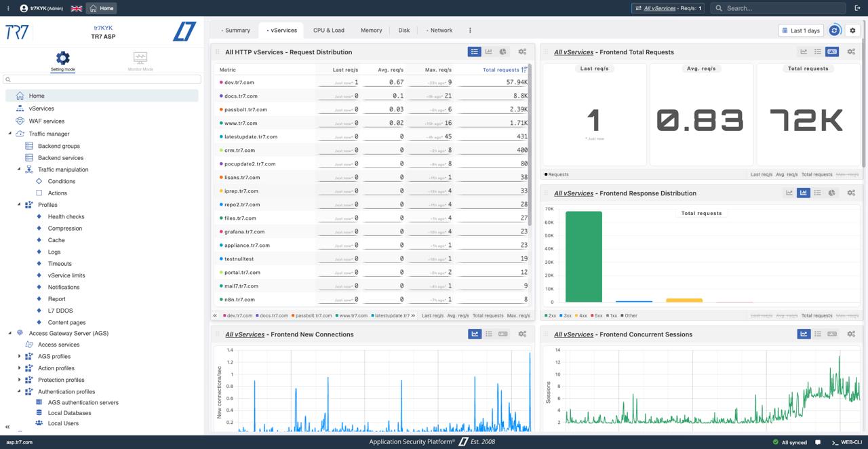The width and height of the screenshot is (868, 449).
Task: Click the green 2xx bar in Response Distribution chart
Action: point(583,256)
